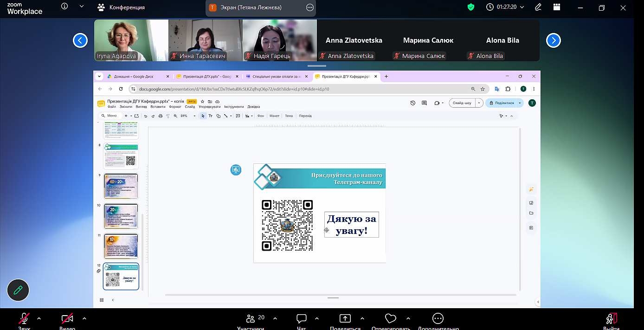Click the Поделиться share screen icon

click(345, 318)
